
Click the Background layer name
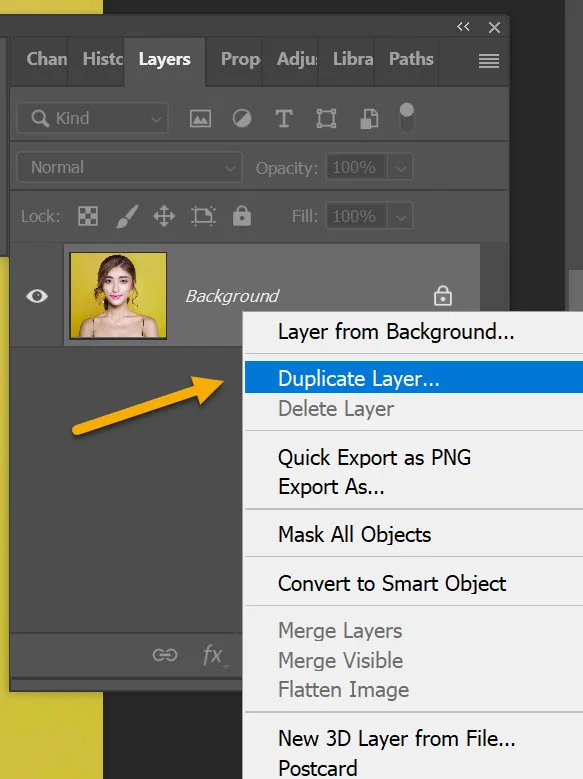[x=232, y=296]
